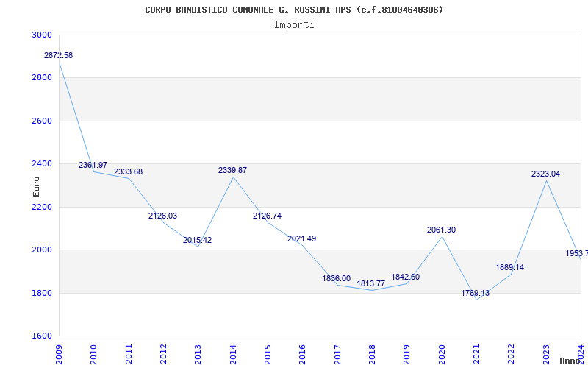Click the x-axis year 2014
This screenshot has width=588, height=368.
233,354
